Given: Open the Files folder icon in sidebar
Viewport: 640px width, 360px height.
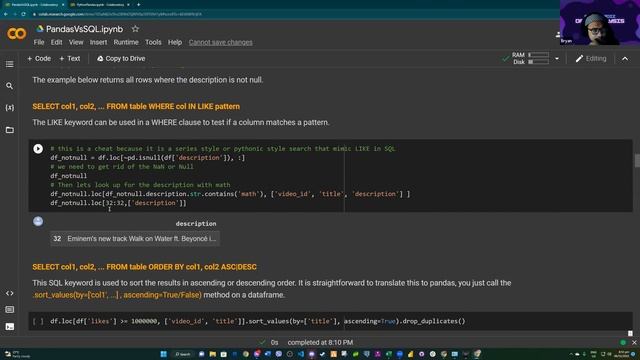Looking at the screenshot, I should pos(9,130).
